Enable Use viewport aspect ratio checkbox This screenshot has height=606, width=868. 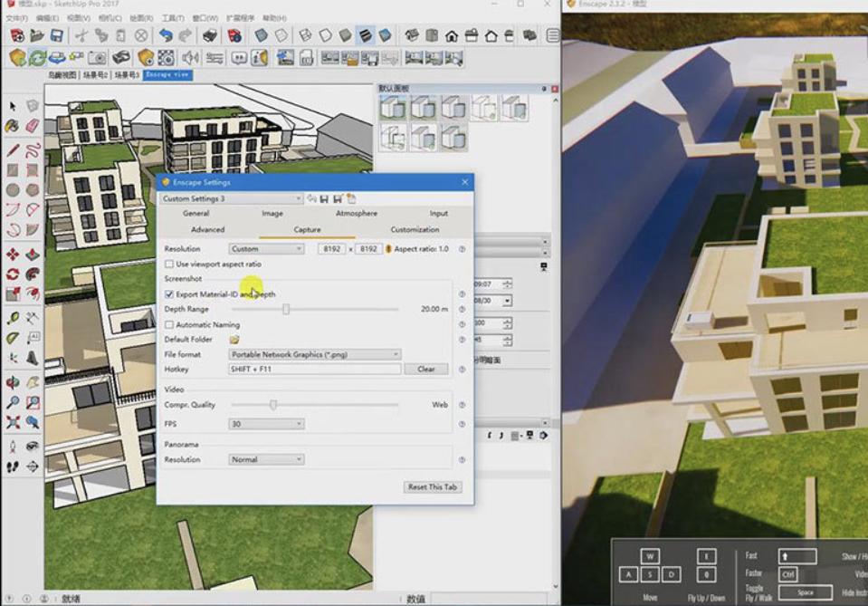pos(169,264)
